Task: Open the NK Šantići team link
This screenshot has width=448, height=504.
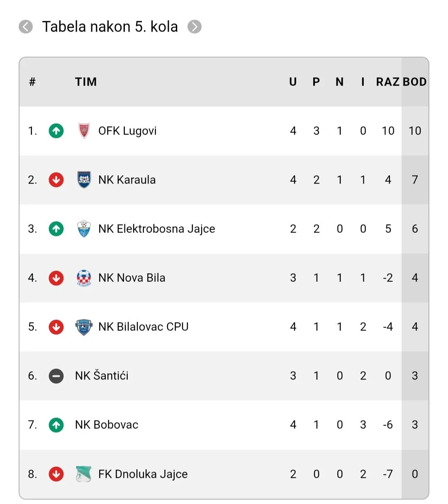Action: coord(102,376)
